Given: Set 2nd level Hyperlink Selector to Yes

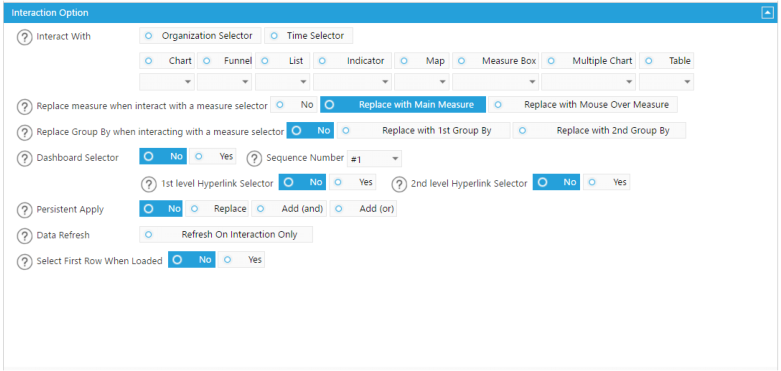Looking at the screenshot, I should (607, 182).
